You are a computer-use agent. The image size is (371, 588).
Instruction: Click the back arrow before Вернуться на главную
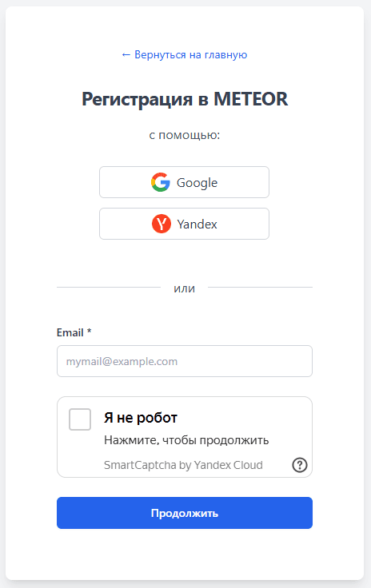[x=126, y=55]
